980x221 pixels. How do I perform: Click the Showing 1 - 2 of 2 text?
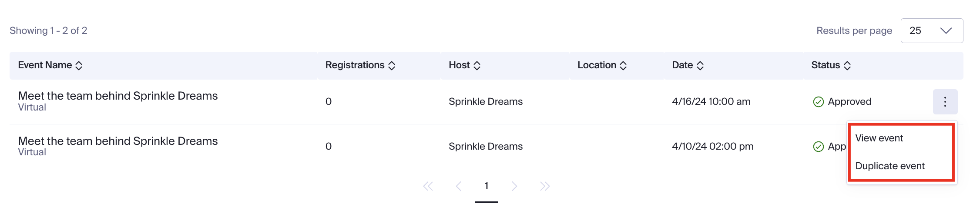tap(48, 31)
